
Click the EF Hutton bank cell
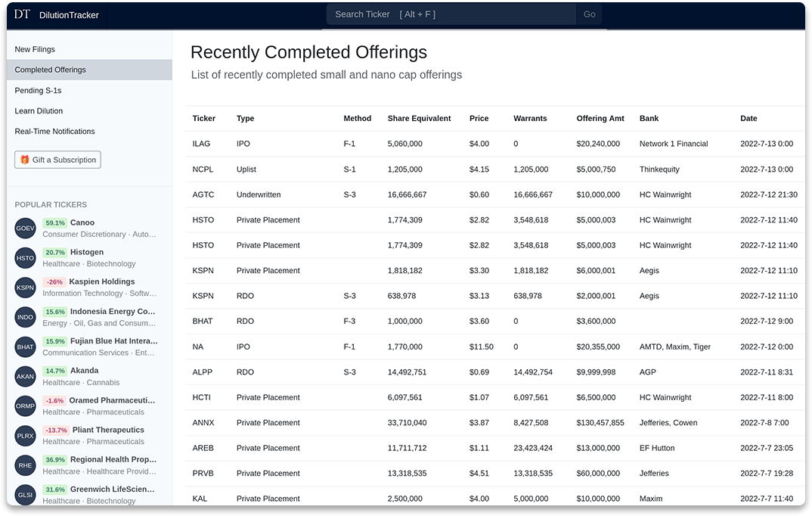point(657,448)
